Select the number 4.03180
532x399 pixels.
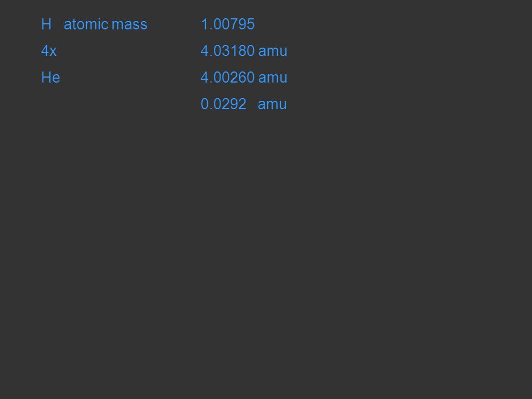(x=227, y=51)
